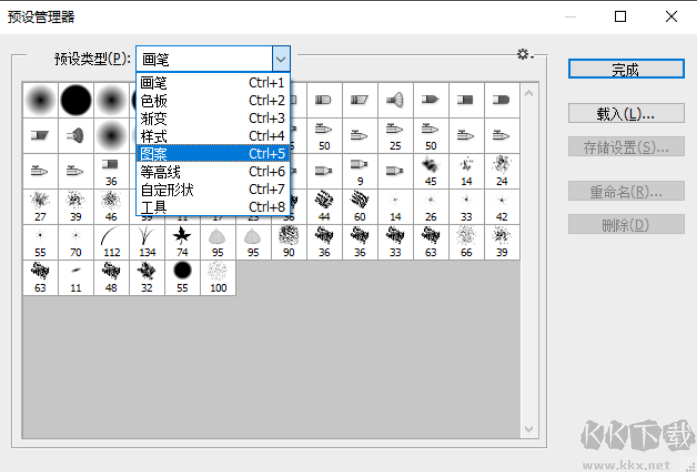Click the 载入(L)... button

[x=625, y=113]
